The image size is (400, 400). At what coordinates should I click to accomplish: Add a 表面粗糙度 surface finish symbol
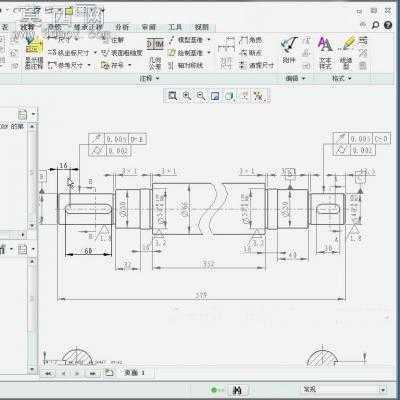[122, 53]
